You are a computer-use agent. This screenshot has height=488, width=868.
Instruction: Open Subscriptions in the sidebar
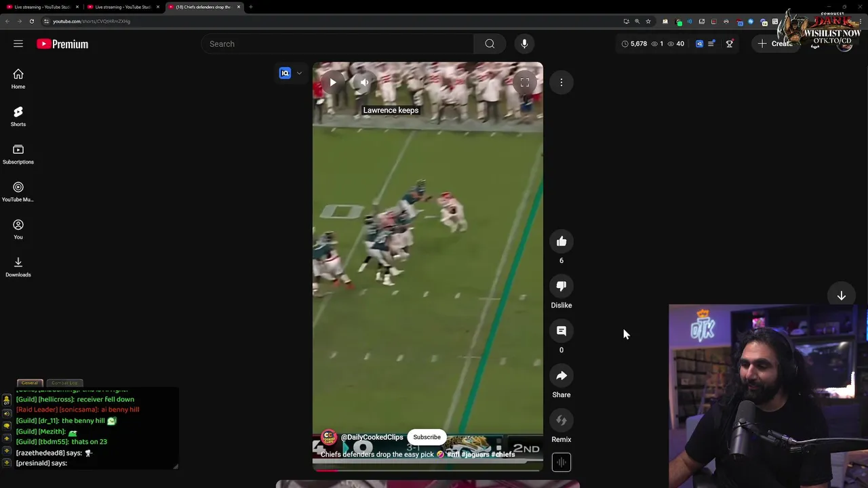pyautogui.click(x=18, y=154)
